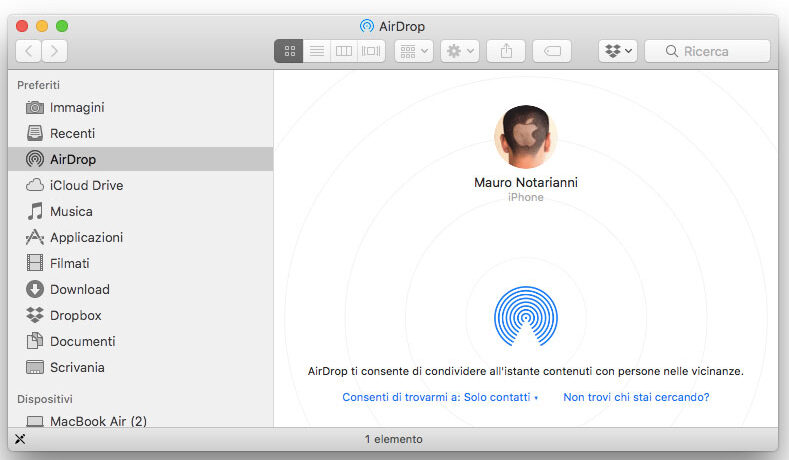Screen dimensions: 789x460
Task: Click the Applicazioni sidebar icon
Action: pos(35,237)
